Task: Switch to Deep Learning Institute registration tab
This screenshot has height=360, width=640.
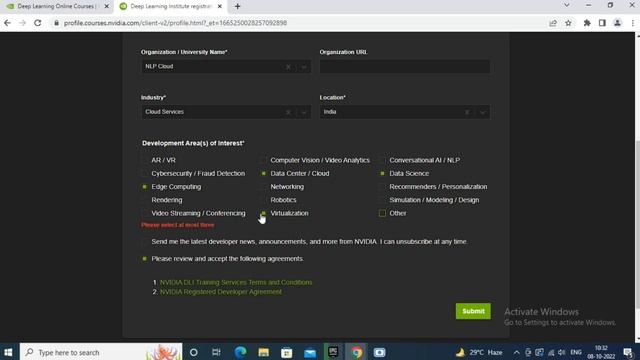Action: coord(171,6)
